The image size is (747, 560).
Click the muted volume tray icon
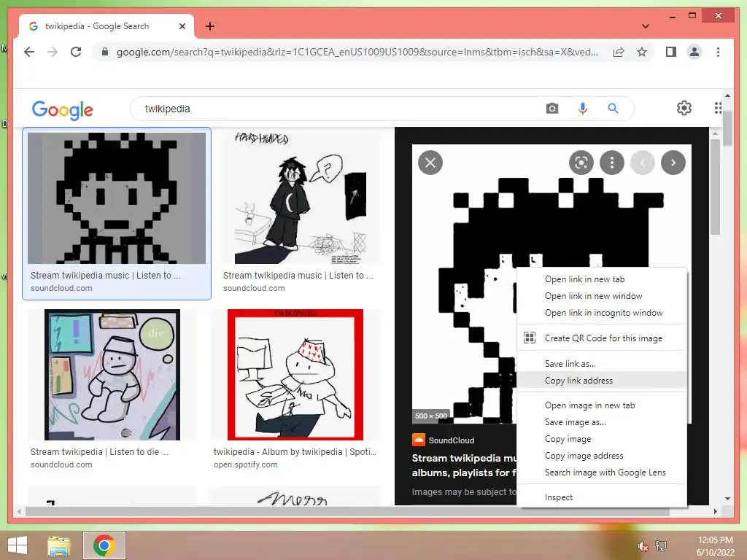pyautogui.click(x=643, y=545)
